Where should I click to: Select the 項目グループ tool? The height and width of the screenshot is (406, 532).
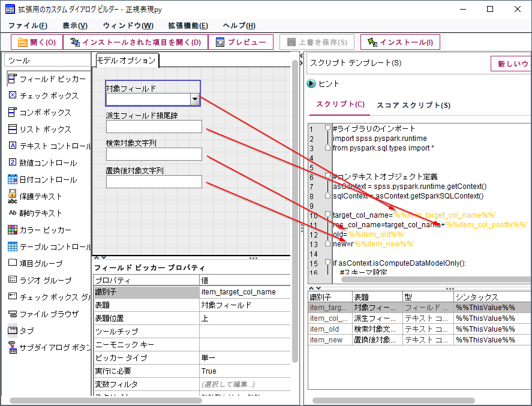click(35, 263)
